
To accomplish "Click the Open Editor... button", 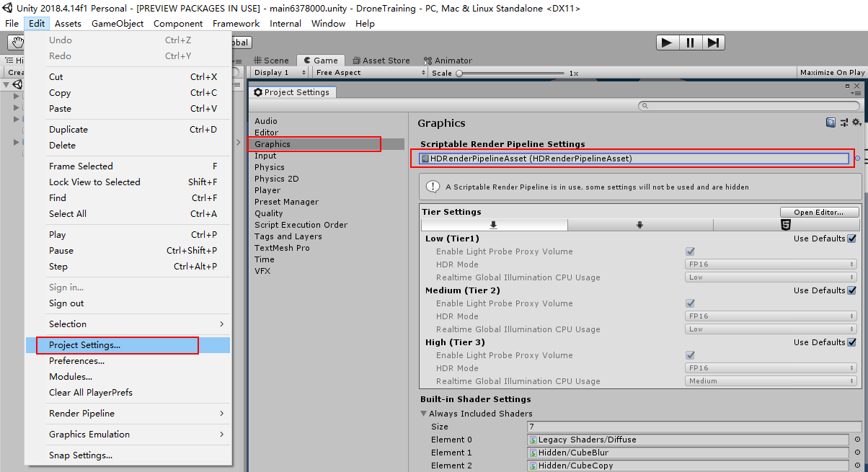I will 820,212.
